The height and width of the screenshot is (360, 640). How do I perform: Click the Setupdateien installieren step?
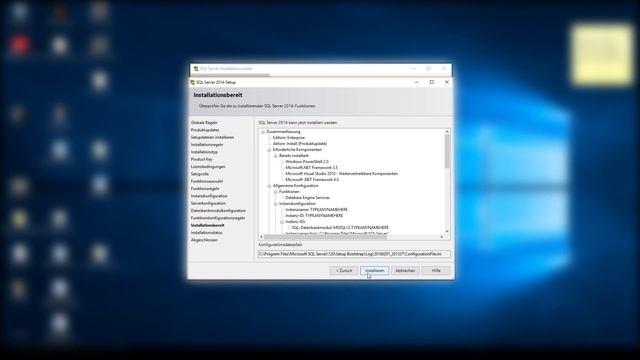pyautogui.click(x=212, y=137)
